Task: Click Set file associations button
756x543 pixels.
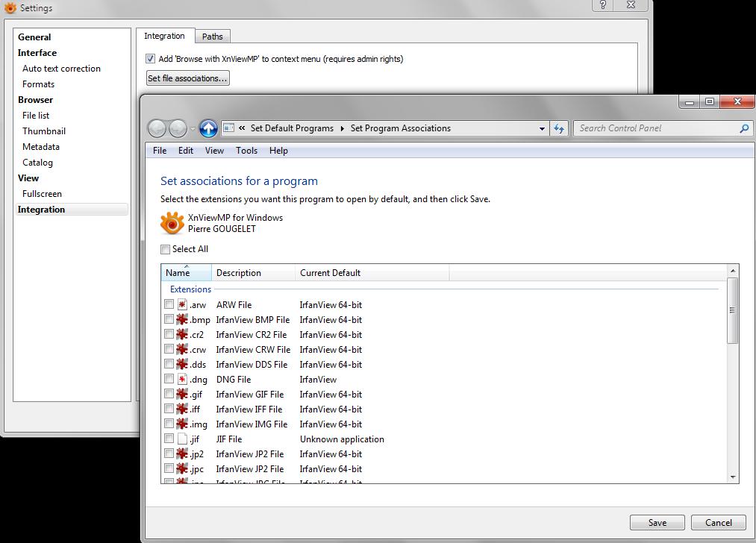Action: (x=187, y=78)
